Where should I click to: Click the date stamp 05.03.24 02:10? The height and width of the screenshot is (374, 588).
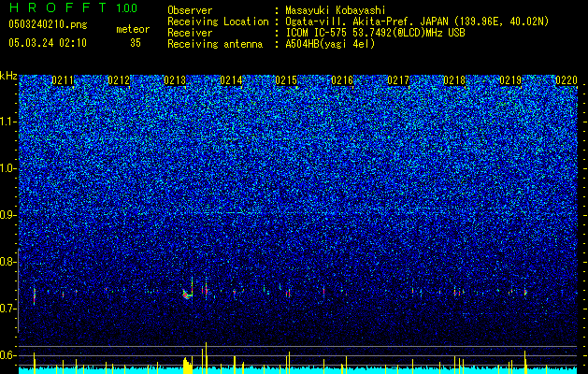point(48,43)
